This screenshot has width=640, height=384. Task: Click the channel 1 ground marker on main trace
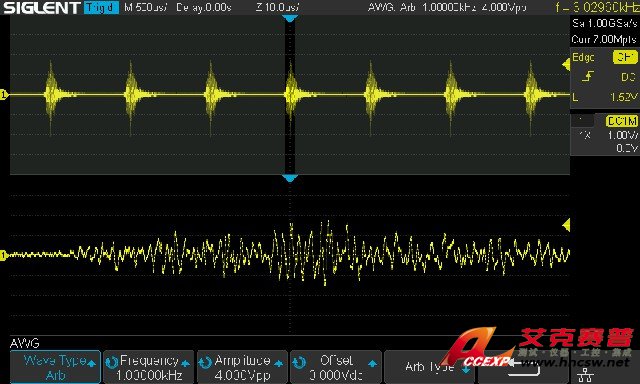pyautogui.click(x=4, y=95)
